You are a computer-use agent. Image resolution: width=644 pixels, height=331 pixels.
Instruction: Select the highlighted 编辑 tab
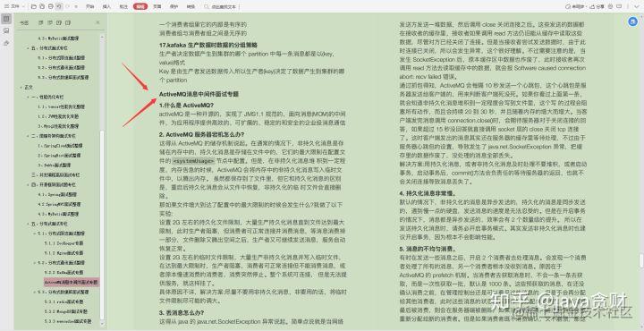click(x=140, y=6)
